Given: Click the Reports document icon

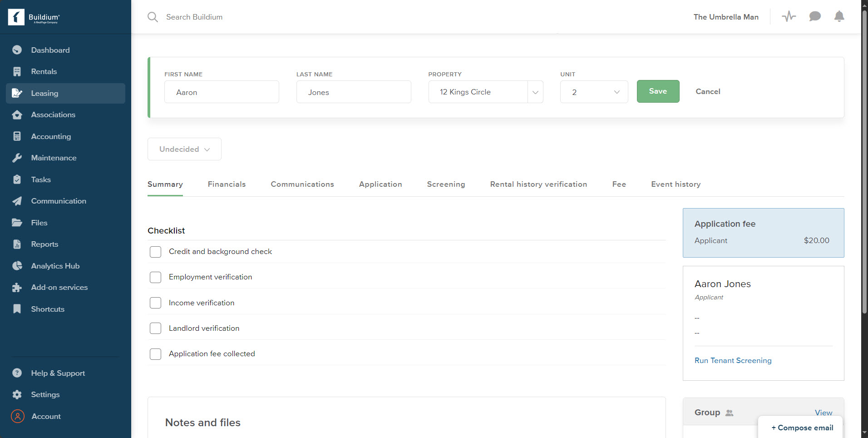Looking at the screenshot, I should tap(17, 244).
